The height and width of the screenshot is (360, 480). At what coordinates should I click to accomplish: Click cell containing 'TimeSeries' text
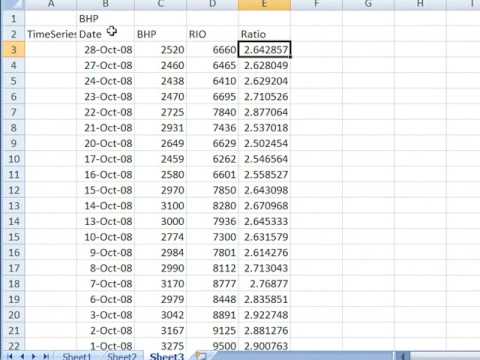click(51, 34)
